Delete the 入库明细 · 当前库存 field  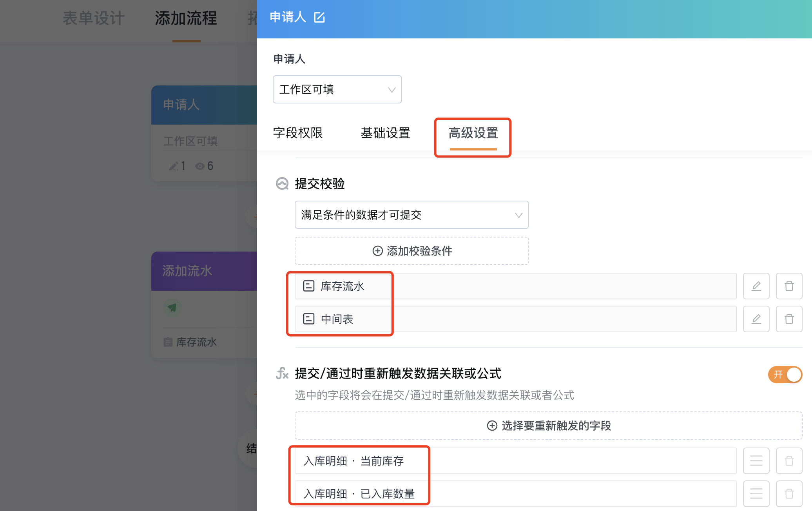(789, 461)
